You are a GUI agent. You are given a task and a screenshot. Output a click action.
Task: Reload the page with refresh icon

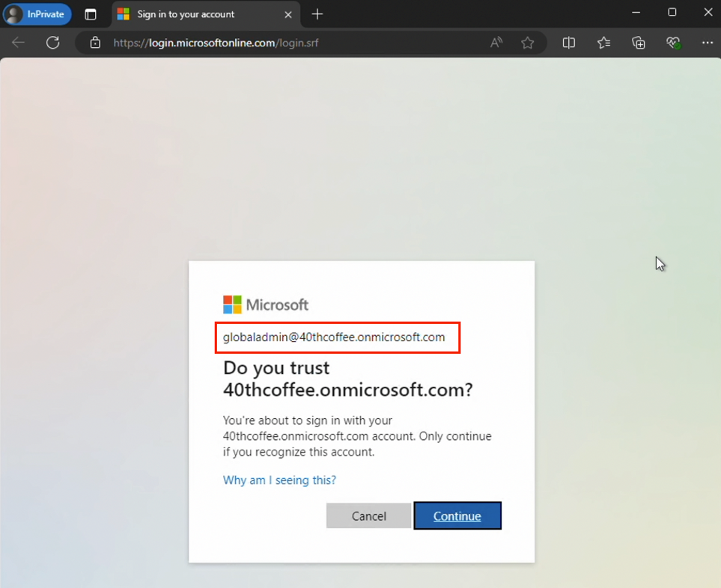tap(52, 43)
